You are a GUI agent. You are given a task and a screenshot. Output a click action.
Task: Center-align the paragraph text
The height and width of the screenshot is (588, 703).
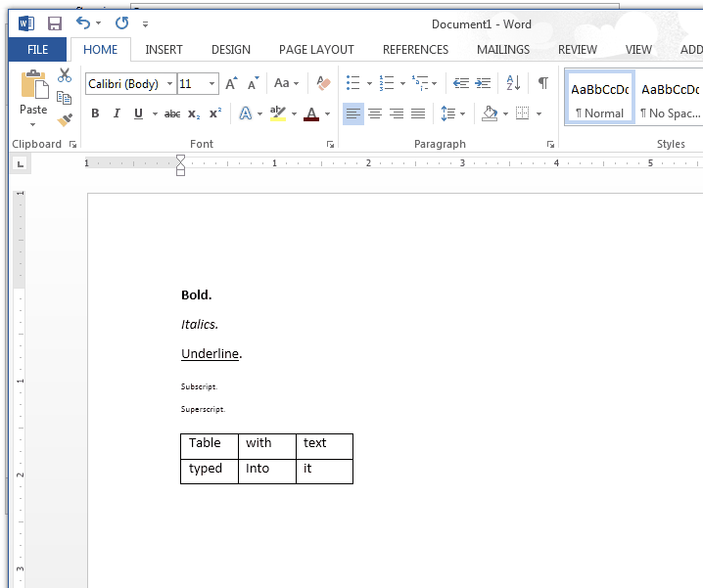(375, 114)
